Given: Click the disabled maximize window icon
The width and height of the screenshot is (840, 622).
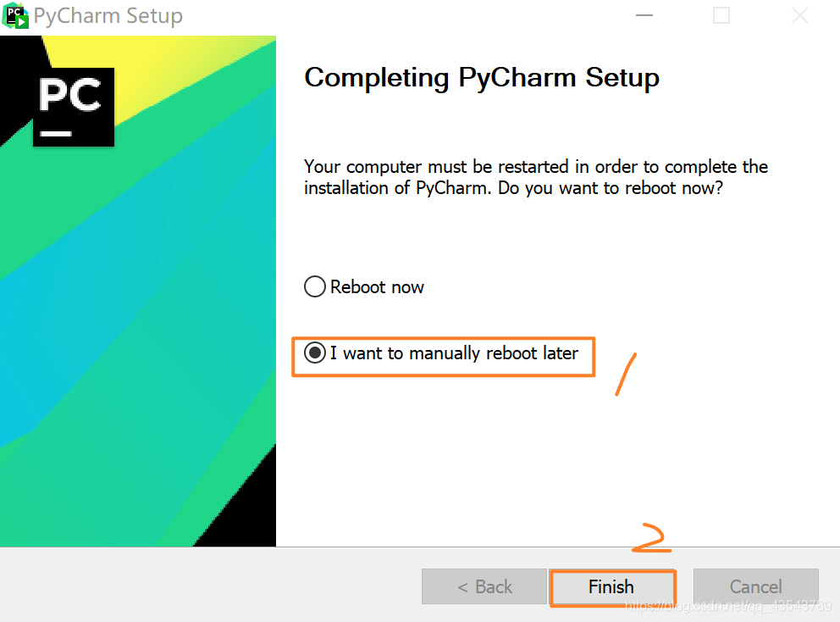Looking at the screenshot, I should point(721,15).
